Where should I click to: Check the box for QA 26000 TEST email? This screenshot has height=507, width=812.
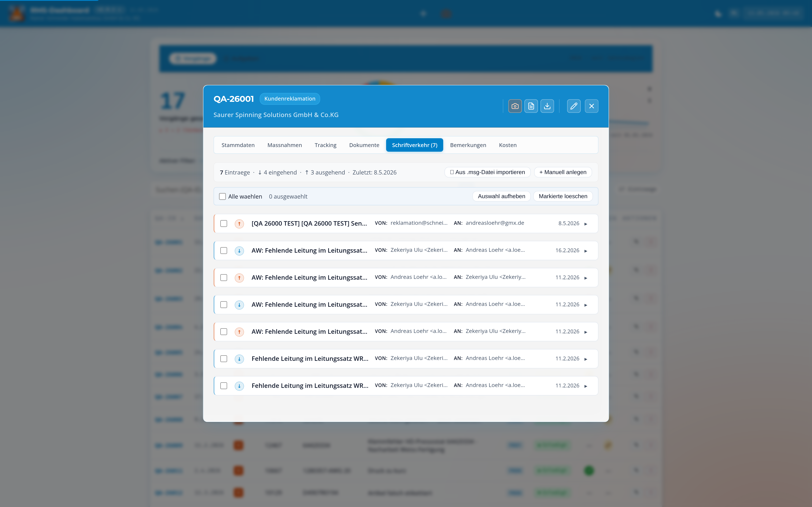click(x=224, y=224)
